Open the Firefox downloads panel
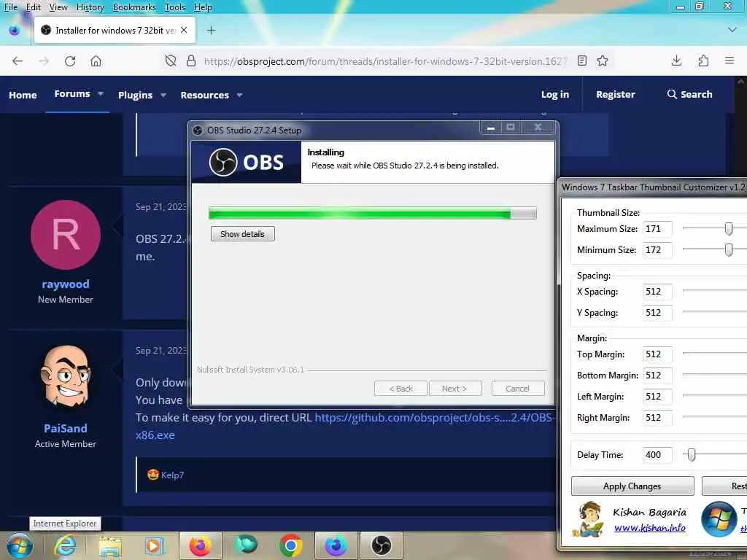Screen dimensions: 747x560 (x=676, y=61)
